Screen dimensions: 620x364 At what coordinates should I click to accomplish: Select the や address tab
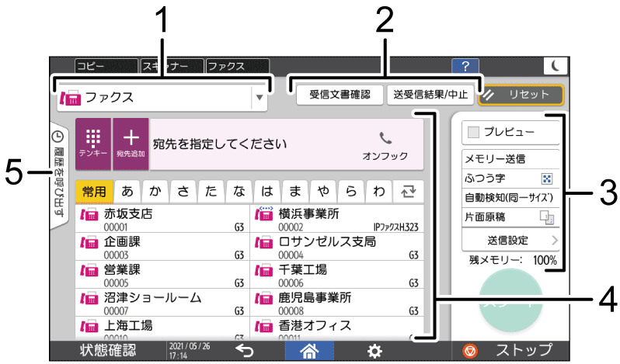click(x=323, y=192)
